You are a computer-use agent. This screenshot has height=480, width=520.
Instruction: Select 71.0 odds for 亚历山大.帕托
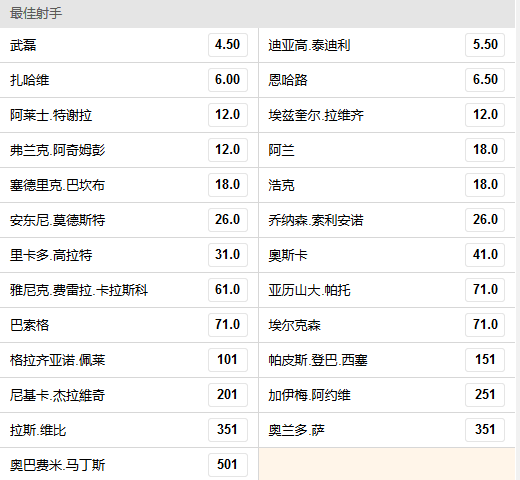pyautogui.click(x=485, y=290)
